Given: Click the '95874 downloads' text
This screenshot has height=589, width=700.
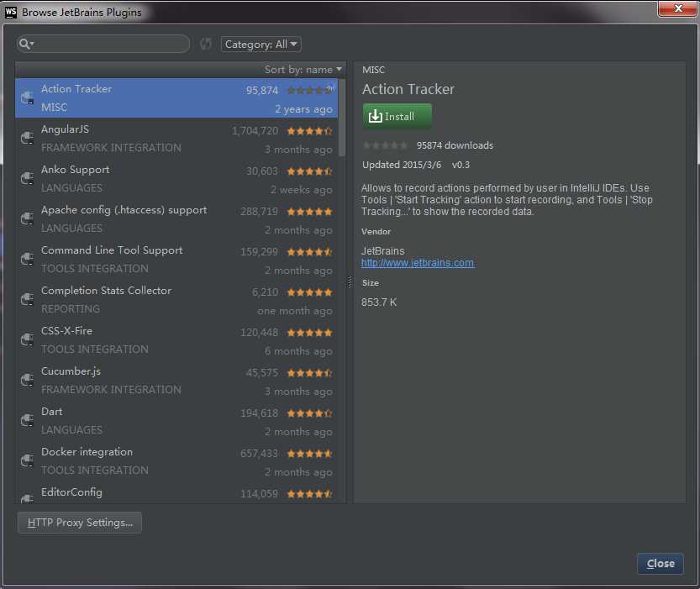Looking at the screenshot, I should tap(455, 145).
